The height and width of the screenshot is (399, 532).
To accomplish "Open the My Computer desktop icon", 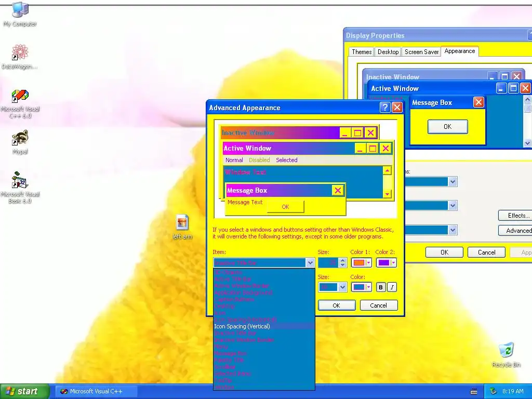I will (20, 14).
